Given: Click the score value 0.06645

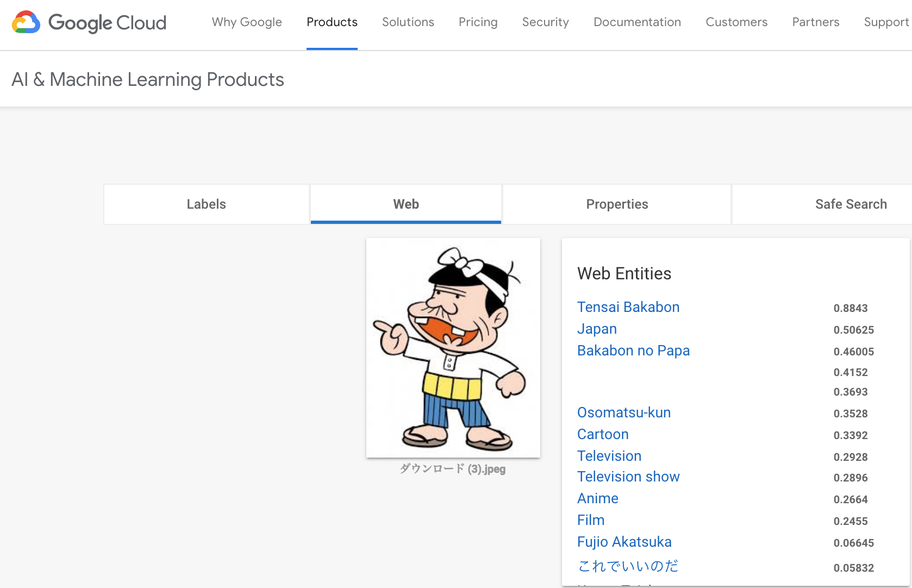Looking at the screenshot, I should [854, 543].
